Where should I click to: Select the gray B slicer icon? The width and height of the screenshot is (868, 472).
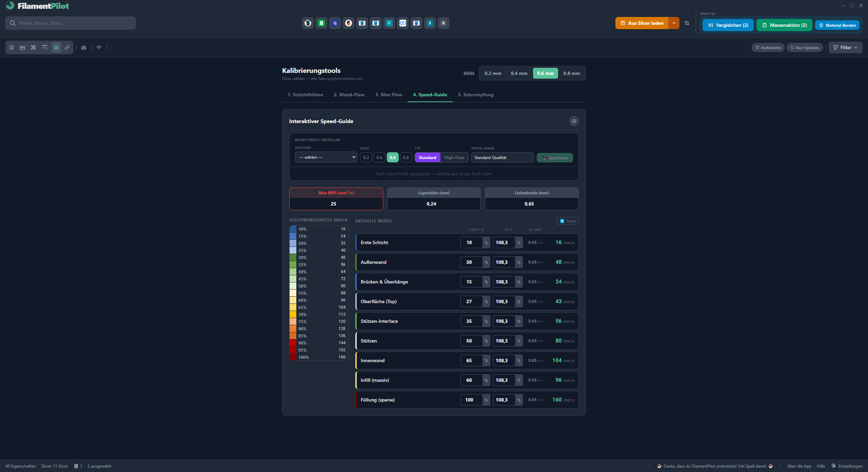click(x=443, y=23)
